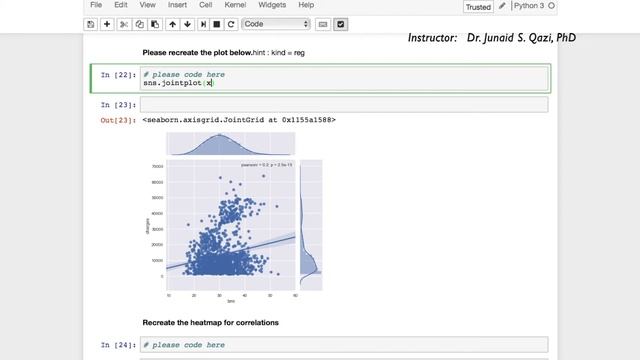Image resolution: width=640 pixels, height=360 pixels.
Task: Move selected cell down arrow
Action: (x=187, y=24)
